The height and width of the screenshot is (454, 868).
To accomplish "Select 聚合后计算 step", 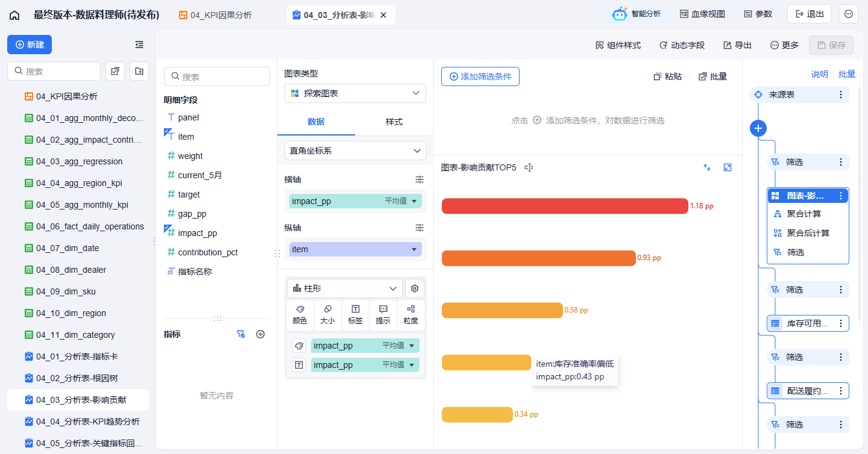I will tap(808, 233).
